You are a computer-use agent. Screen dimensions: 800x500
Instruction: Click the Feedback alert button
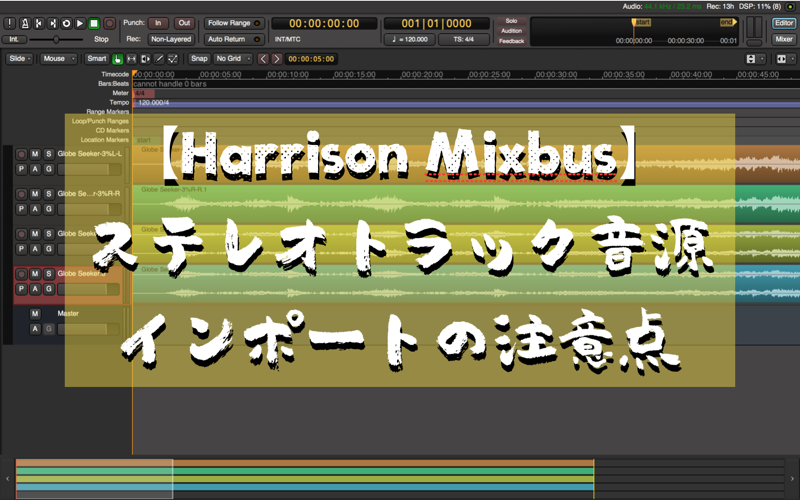click(x=511, y=41)
